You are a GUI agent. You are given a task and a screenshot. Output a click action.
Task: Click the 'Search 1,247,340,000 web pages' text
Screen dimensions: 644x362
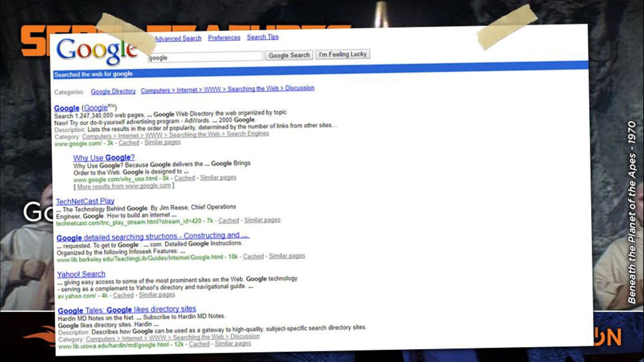pos(100,116)
